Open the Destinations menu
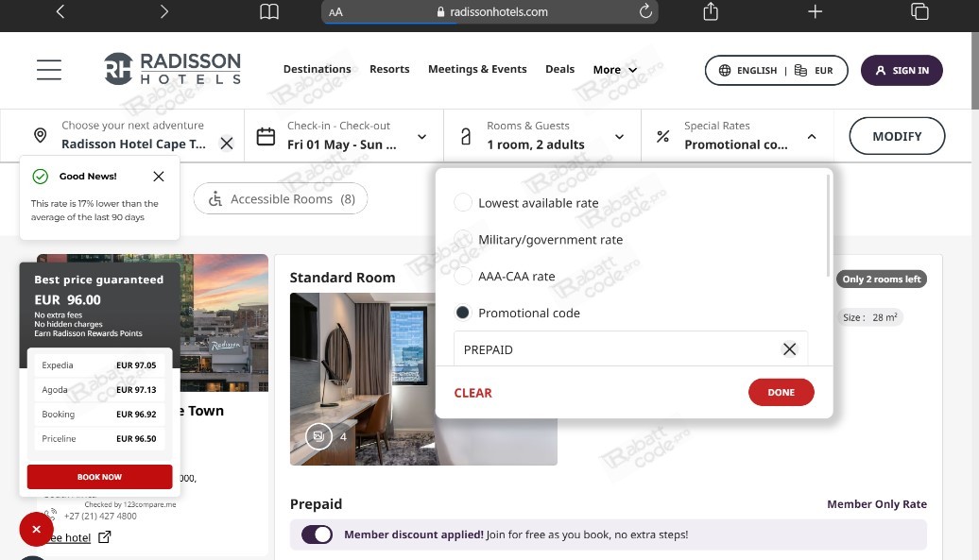The image size is (979, 560). point(317,69)
